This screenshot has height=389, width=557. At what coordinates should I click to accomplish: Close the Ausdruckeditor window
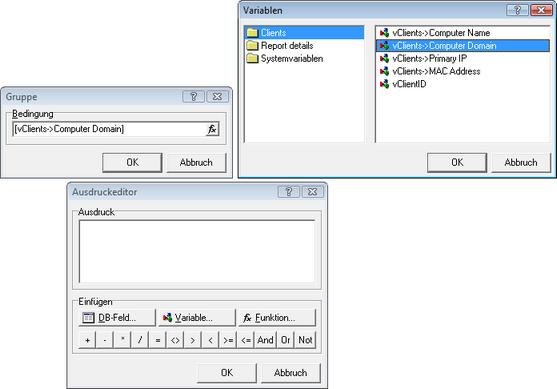(312, 192)
